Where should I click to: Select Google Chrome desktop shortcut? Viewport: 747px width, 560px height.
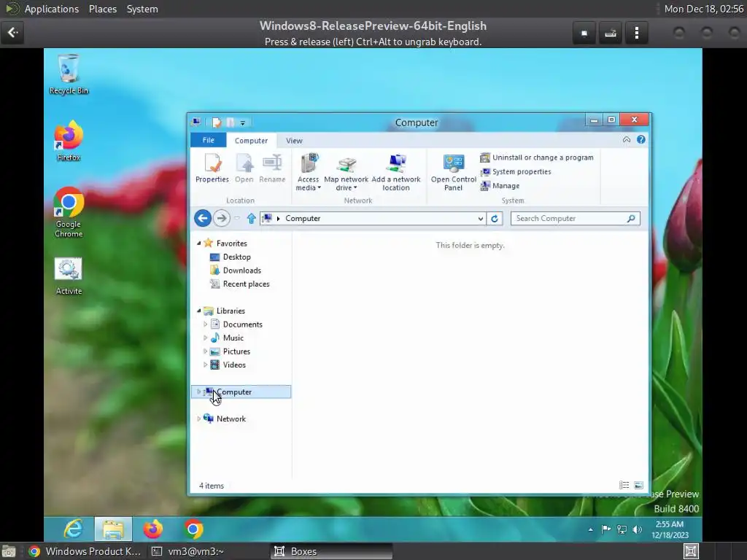coord(69,212)
